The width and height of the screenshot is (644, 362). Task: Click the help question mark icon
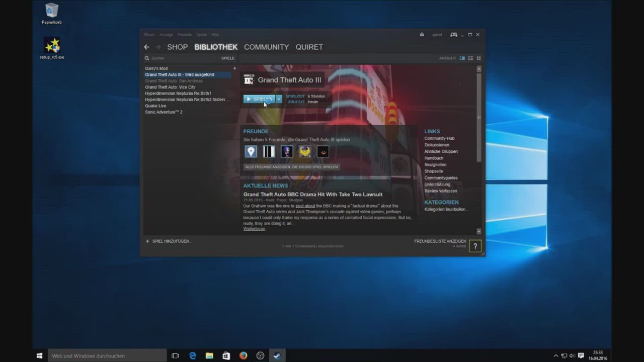(x=475, y=246)
